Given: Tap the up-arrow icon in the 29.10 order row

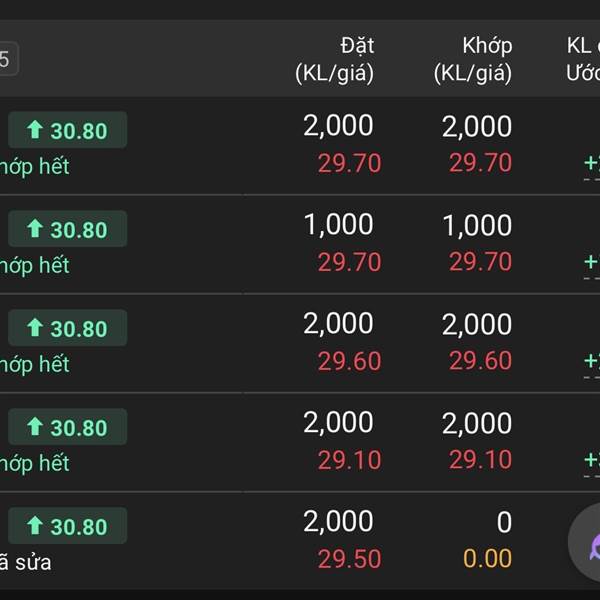Looking at the screenshot, I should point(35,427).
